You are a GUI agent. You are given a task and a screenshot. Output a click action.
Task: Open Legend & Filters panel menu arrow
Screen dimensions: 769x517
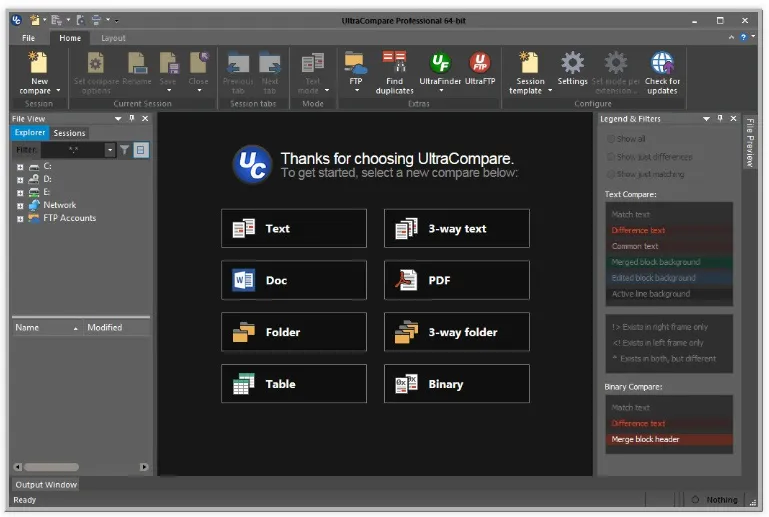coord(706,119)
